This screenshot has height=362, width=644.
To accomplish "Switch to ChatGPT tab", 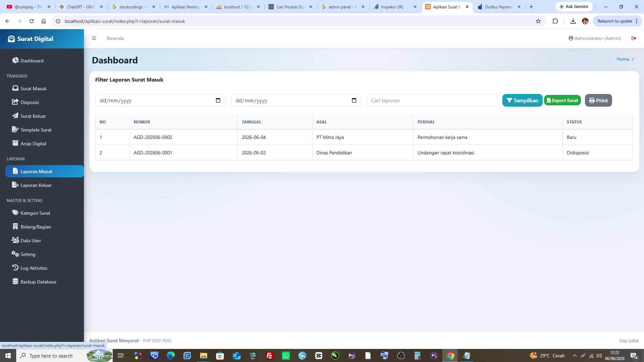I will [x=81, y=7].
